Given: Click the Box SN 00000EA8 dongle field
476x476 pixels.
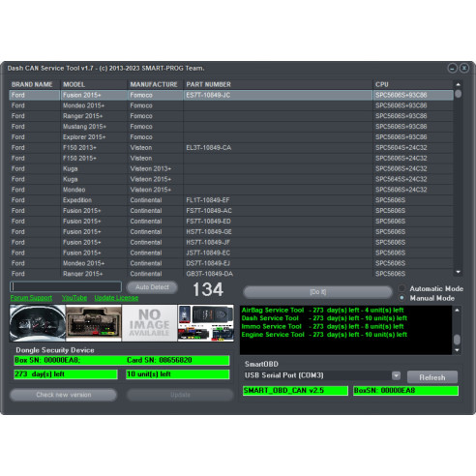Looking at the screenshot, I should 122,360.
